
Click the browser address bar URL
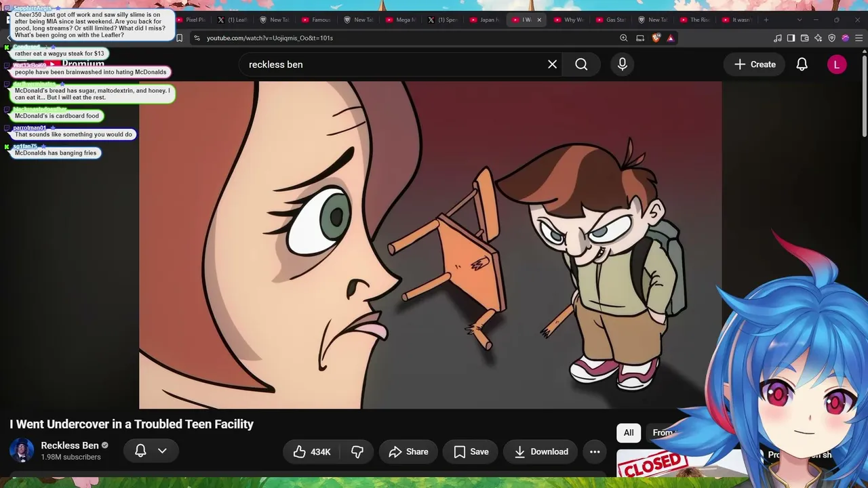pyautogui.click(x=270, y=38)
